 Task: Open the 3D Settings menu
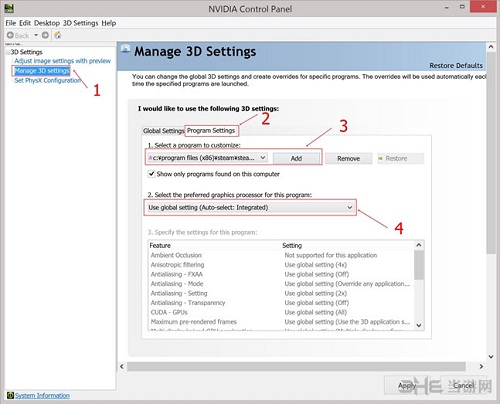pos(81,23)
